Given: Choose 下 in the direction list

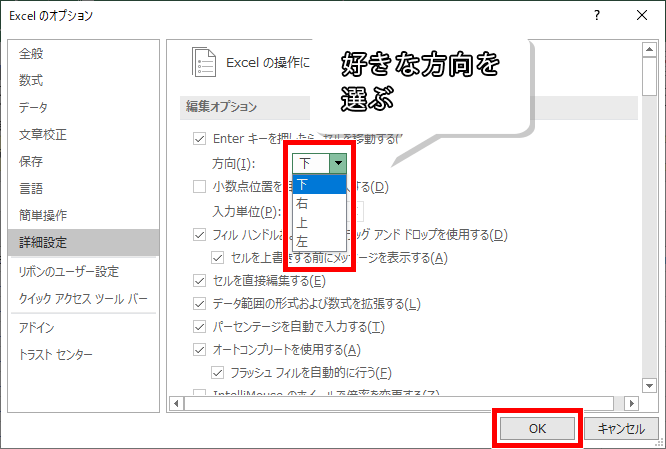Looking at the screenshot, I should [x=319, y=184].
